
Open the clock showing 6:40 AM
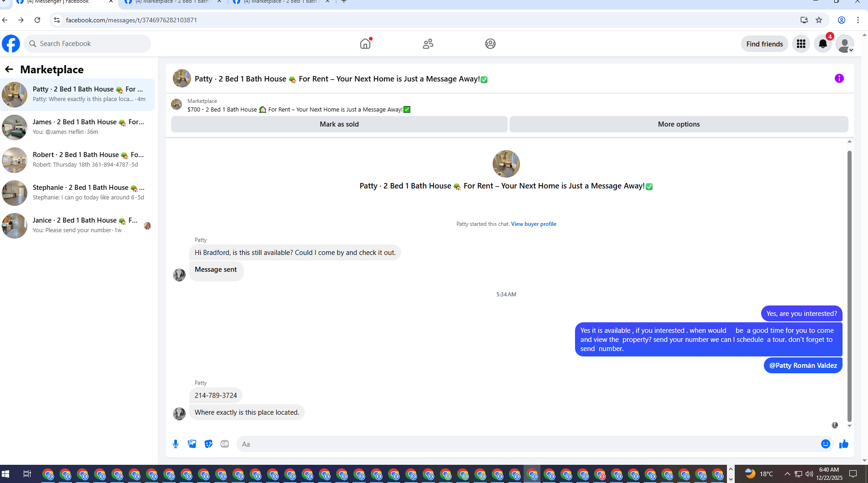[829, 474]
